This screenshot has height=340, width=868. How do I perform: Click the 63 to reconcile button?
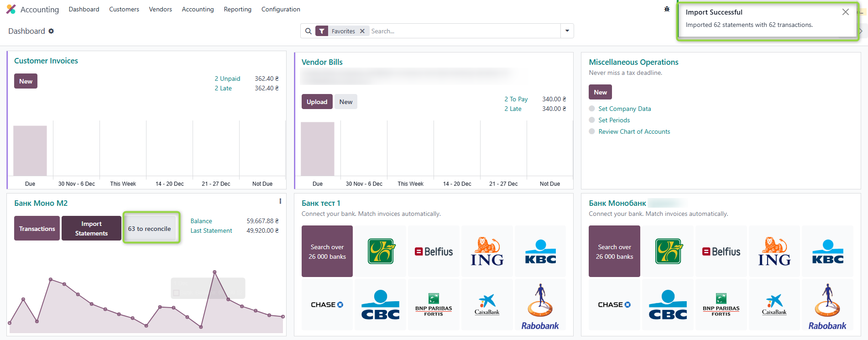(150, 229)
